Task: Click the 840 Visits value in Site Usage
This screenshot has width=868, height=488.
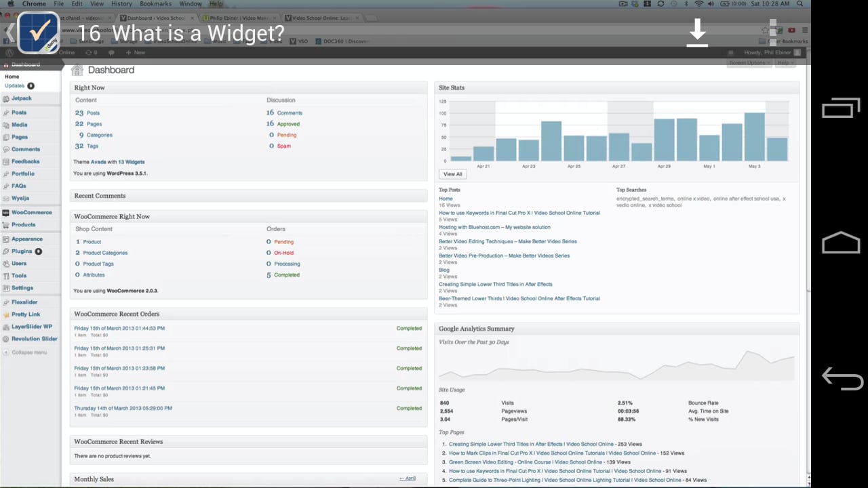Action: (445, 403)
